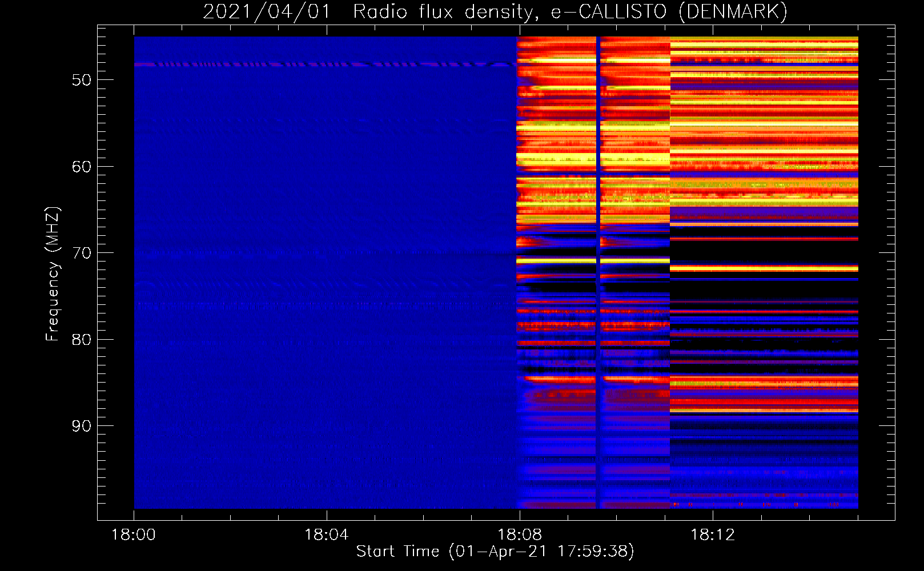Click the '50' frequency tick label

[81, 80]
